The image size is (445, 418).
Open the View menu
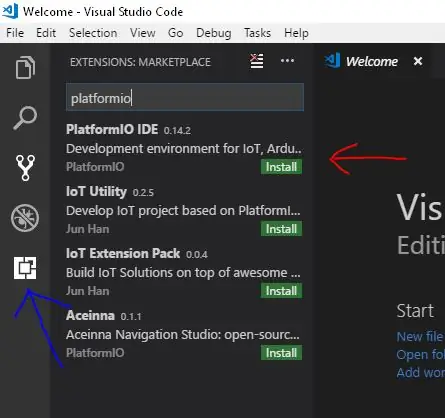143,33
